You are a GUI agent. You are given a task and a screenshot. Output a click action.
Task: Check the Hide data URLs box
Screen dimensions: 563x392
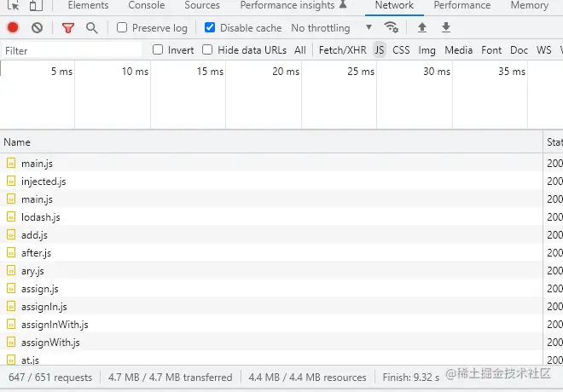(x=207, y=49)
